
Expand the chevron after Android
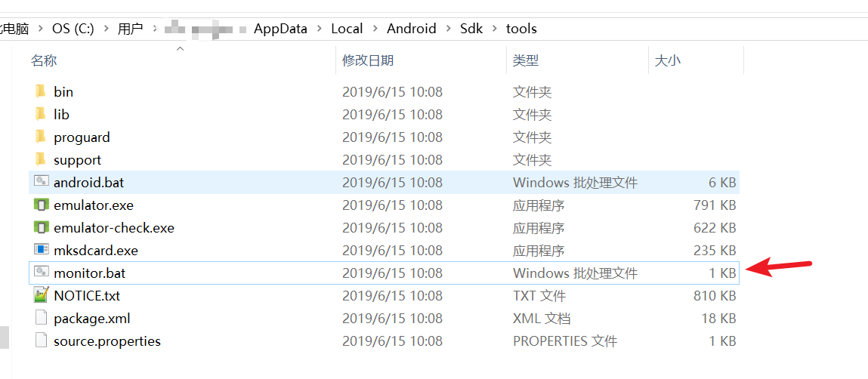click(x=448, y=29)
